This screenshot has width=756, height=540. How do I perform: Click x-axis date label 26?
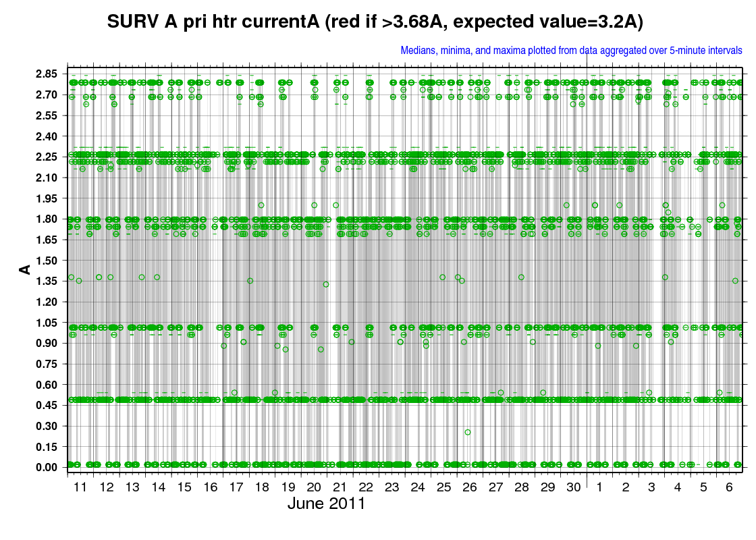(x=470, y=487)
